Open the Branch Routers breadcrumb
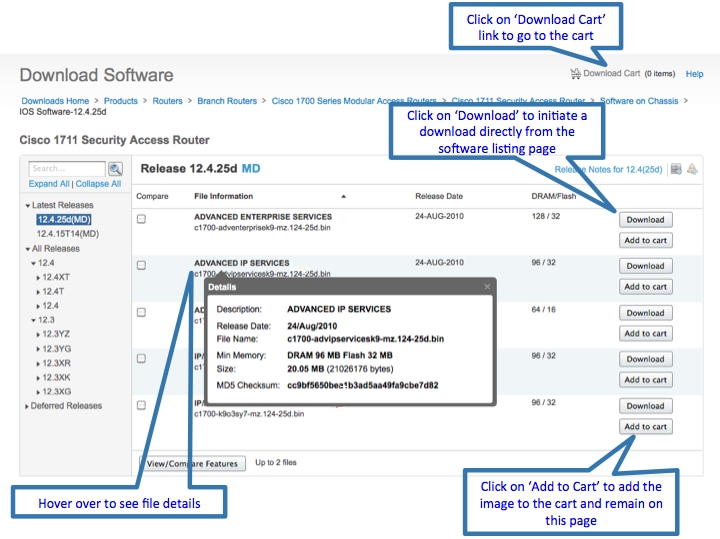Image resolution: width=720 pixels, height=539 pixels. [227, 101]
